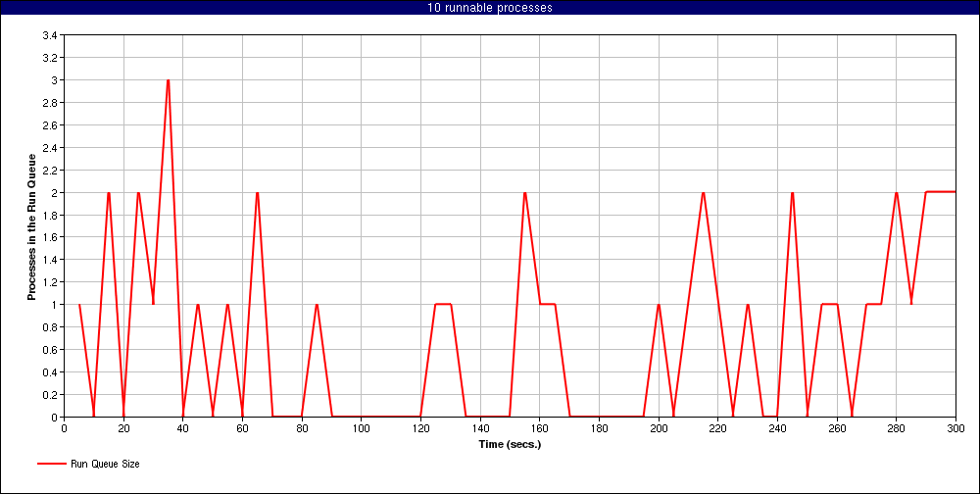Image resolution: width=980 pixels, height=494 pixels.
Task: Click the y-axis label '3'
Action: click(55, 80)
